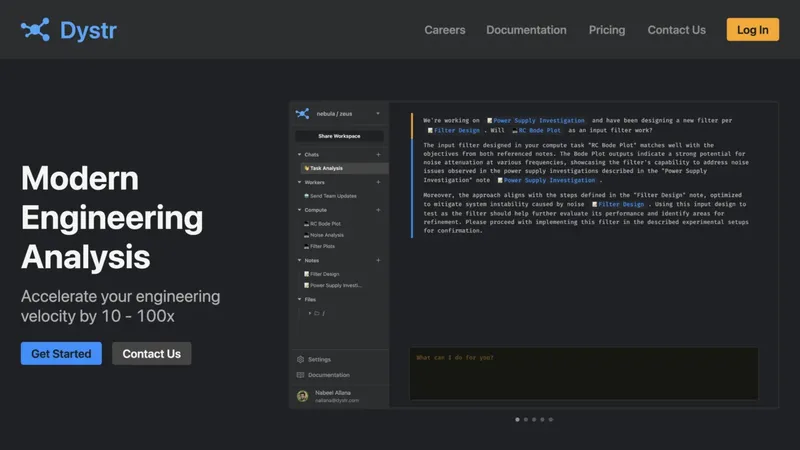Click the orange Log In button
The width and height of the screenshot is (800, 450).
(x=752, y=30)
